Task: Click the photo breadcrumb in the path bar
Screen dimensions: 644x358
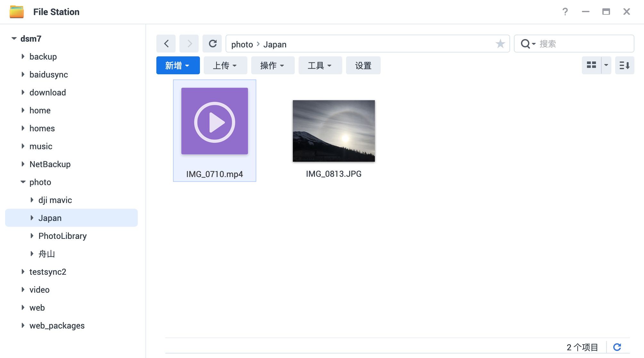Action: tap(242, 44)
